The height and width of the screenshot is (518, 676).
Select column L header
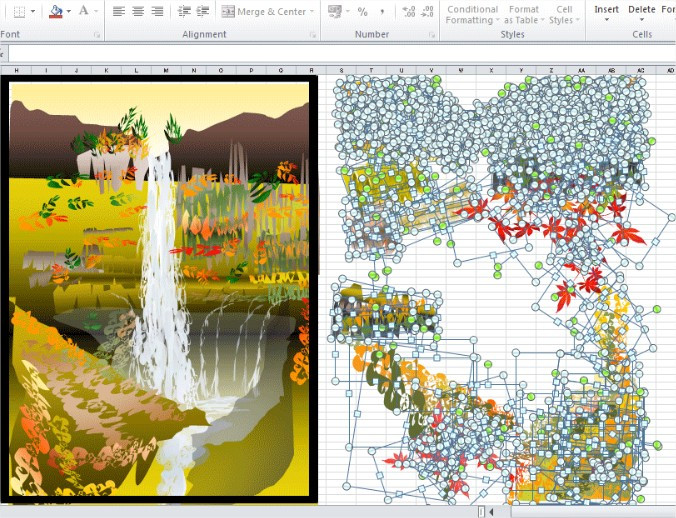click(x=136, y=70)
